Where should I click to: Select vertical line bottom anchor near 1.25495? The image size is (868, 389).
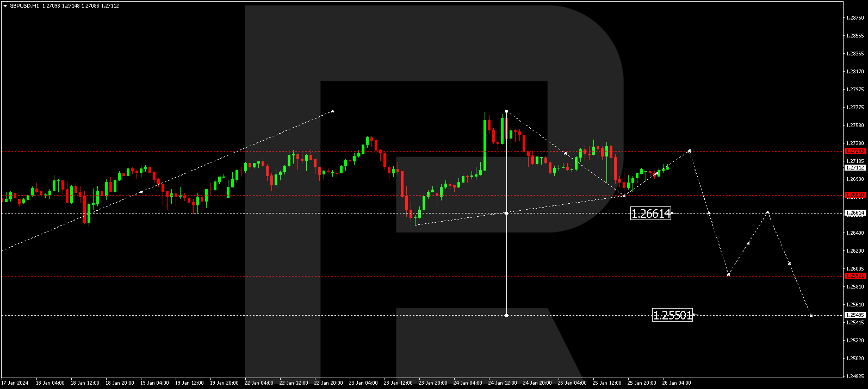pyautogui.click(x=506, y=315)
